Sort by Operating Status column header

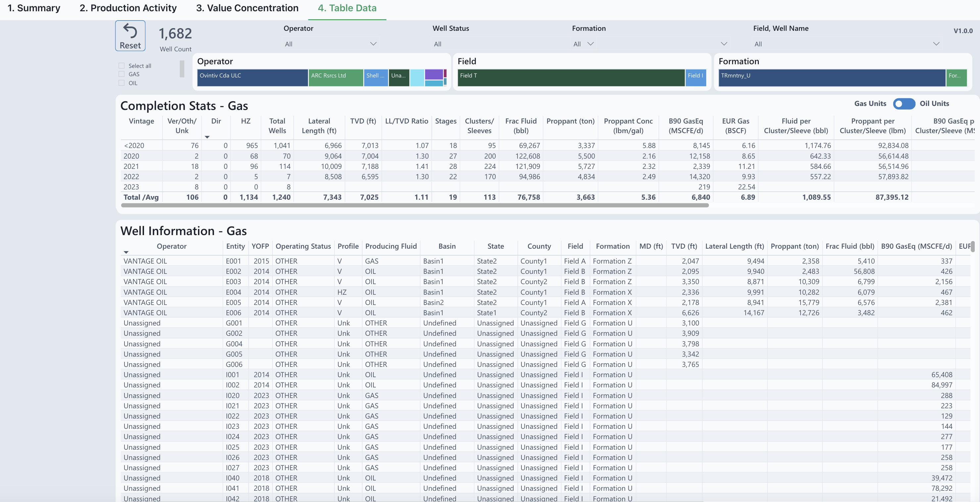tap(303, 246)
